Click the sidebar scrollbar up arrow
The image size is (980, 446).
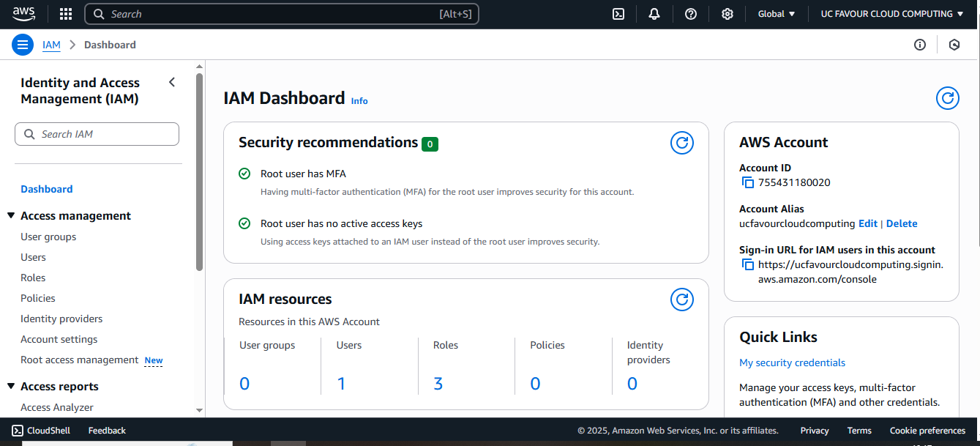200,67
